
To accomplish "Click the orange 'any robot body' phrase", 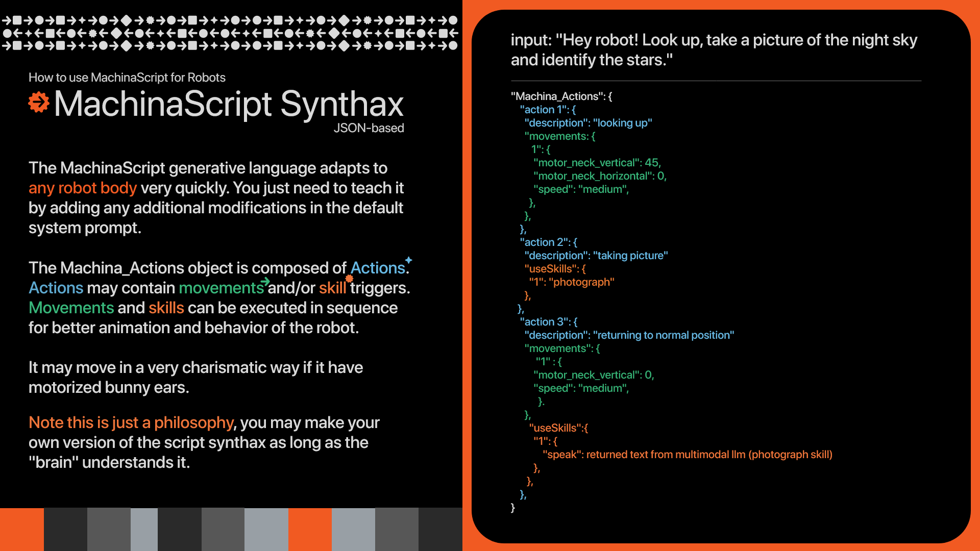I will [x=83, y=188].
